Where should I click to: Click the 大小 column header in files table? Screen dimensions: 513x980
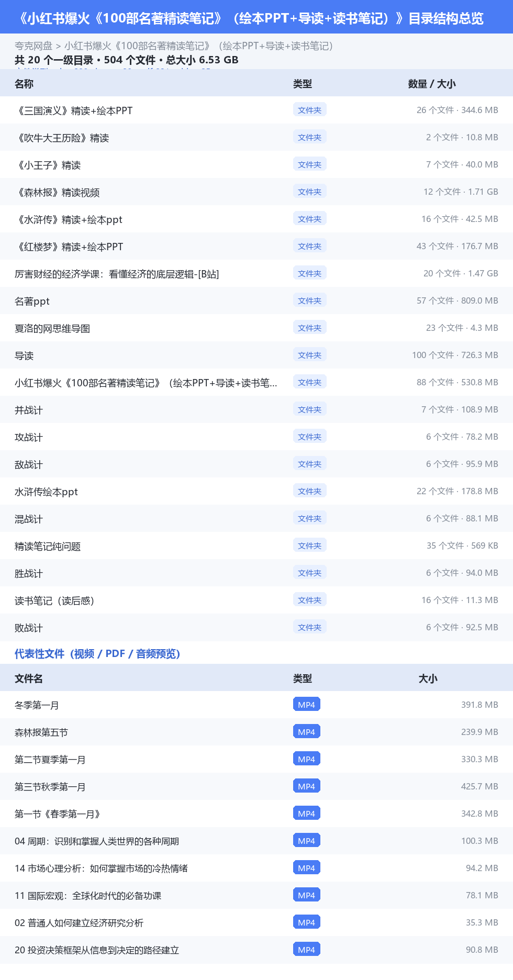[428, 678]
